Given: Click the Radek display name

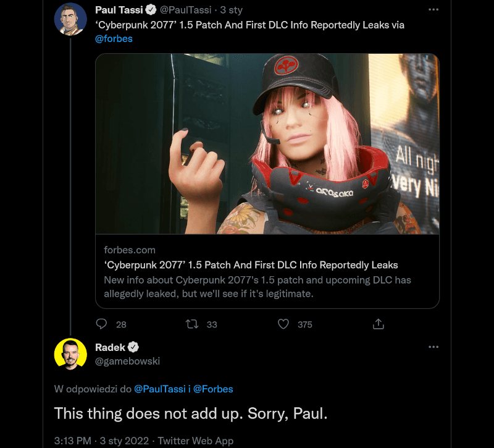Looking at the screenshot, I should pos(110,347).
